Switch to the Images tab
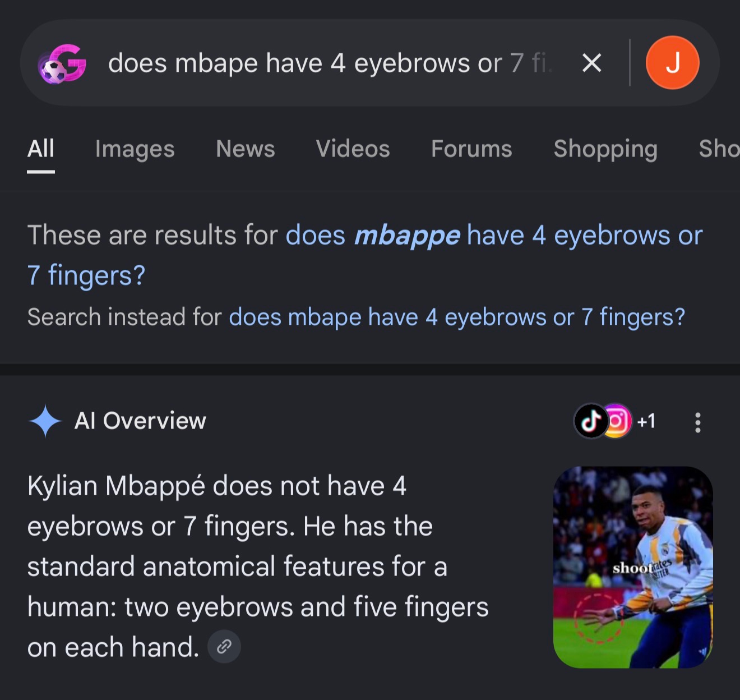The image size is (740, 700). (135, 149)
